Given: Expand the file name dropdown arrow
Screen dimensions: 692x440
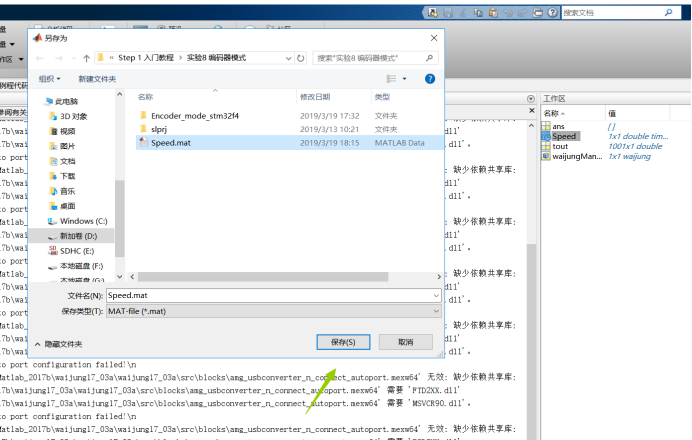Looking at the screenshot, I should 436,295.
